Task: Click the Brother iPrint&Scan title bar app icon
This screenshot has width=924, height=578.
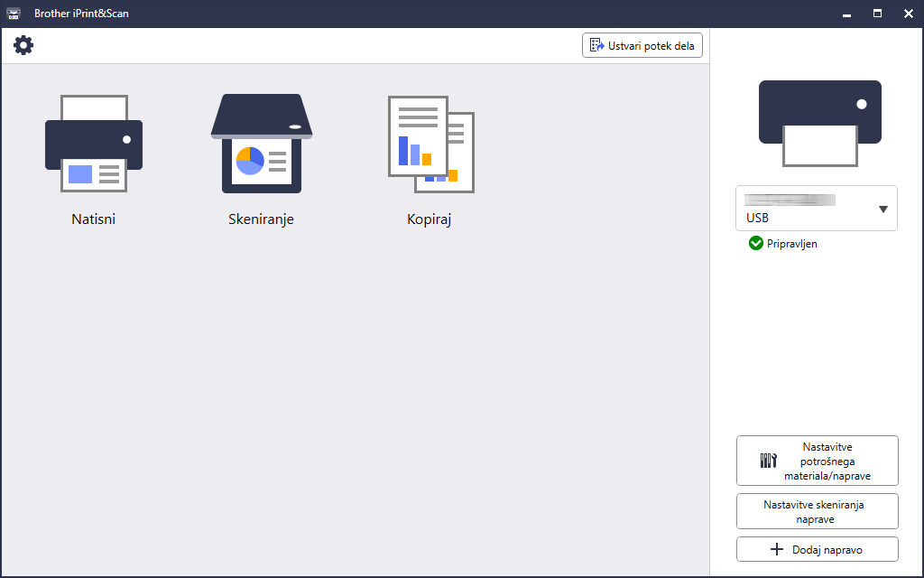Action: pyautogui.click(x=13, y=13)
